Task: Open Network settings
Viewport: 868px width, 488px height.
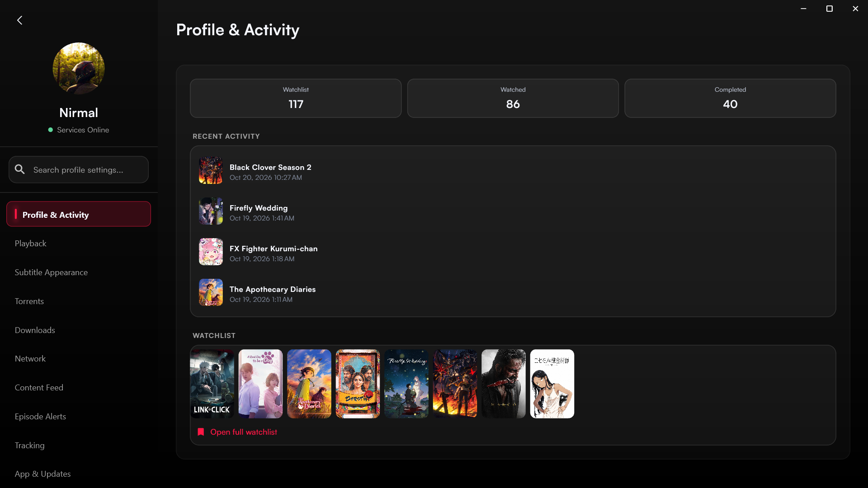Action: point(30,359)
